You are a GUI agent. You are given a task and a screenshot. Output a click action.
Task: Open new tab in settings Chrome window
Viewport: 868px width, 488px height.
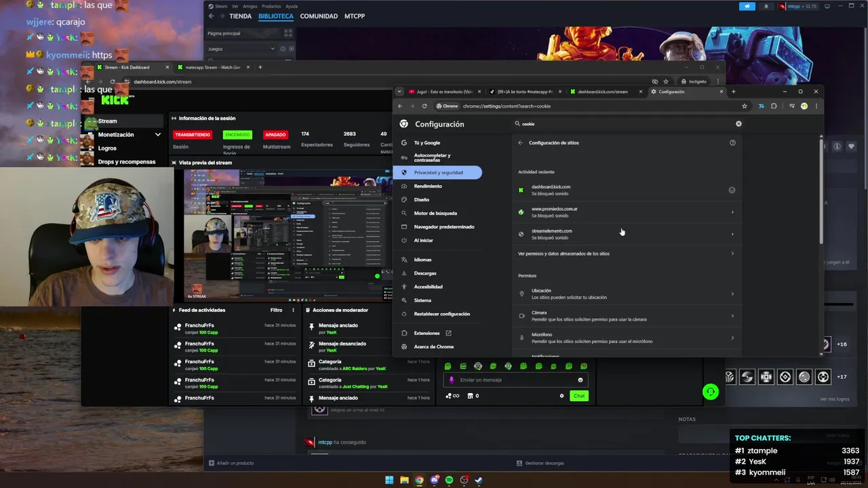click(733, 91)
